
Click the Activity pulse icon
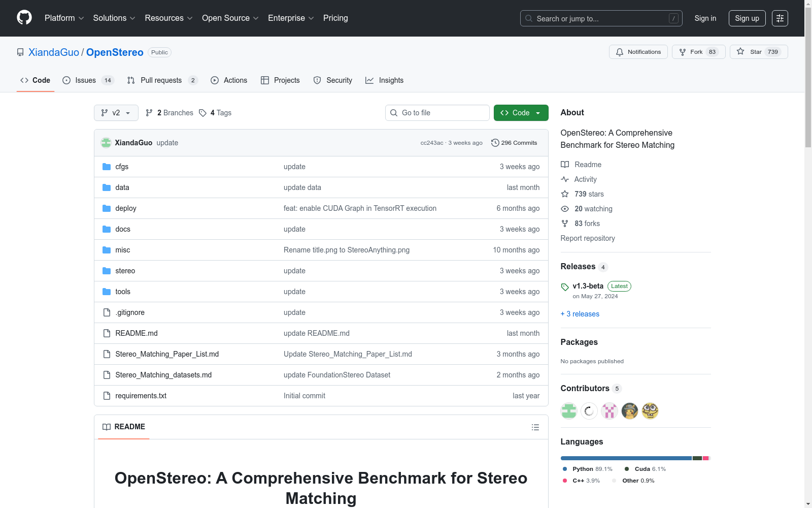(565, 179)
